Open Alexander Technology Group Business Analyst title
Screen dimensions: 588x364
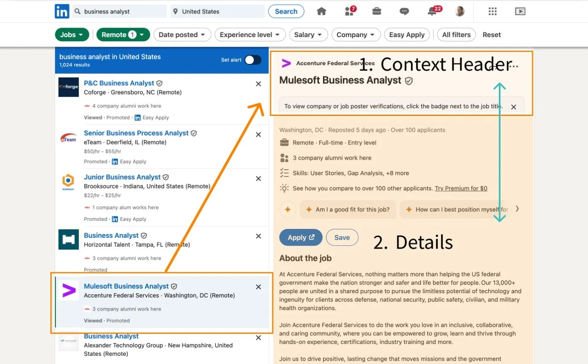111,336
